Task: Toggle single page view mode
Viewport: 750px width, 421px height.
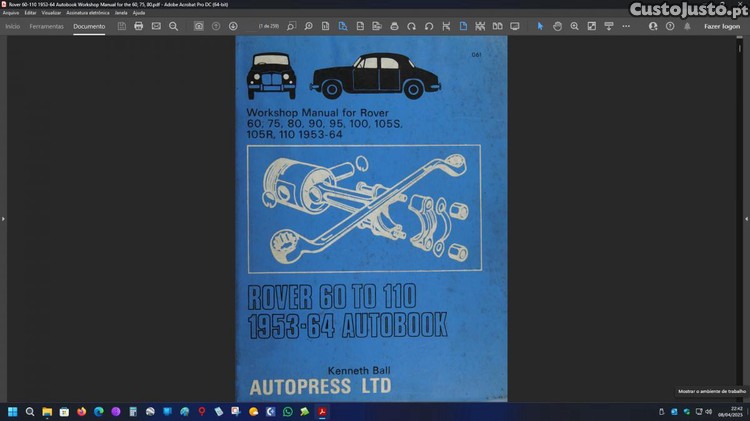Action: (462, 26)
